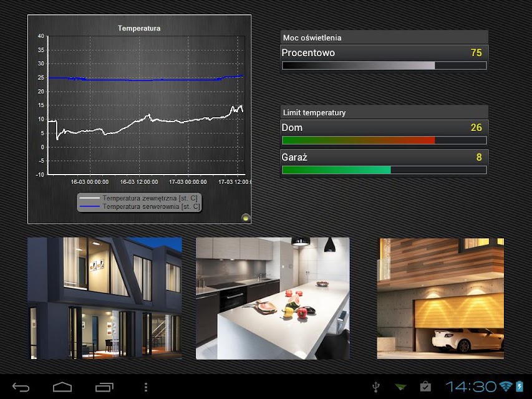The width and height of the screenshot is (532, 399).
Task: Open the garage door thumbnail
Action: click(x=440, y=298)
